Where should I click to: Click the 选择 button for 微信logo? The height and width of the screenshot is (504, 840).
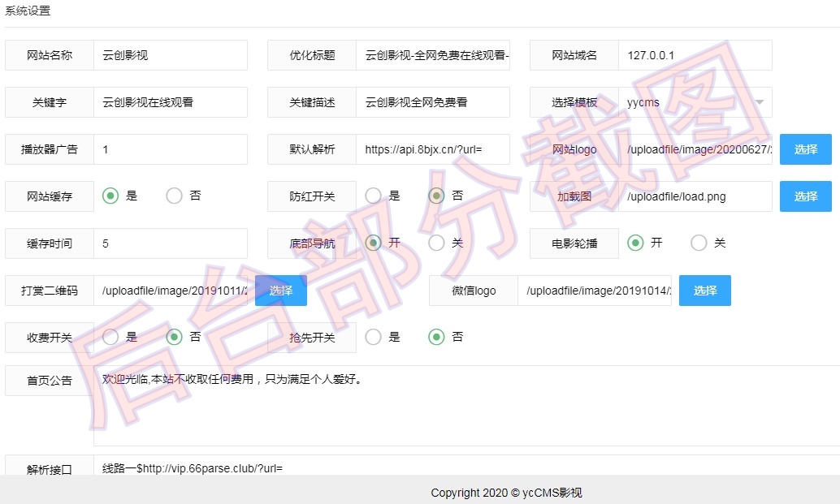click(x=704, y=291)
